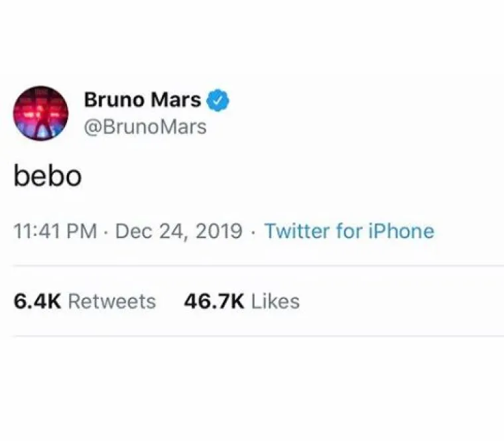Click the Dec 24, 2019 date
The width and height of the screenshot is (504, 441).
coord(178,231)
